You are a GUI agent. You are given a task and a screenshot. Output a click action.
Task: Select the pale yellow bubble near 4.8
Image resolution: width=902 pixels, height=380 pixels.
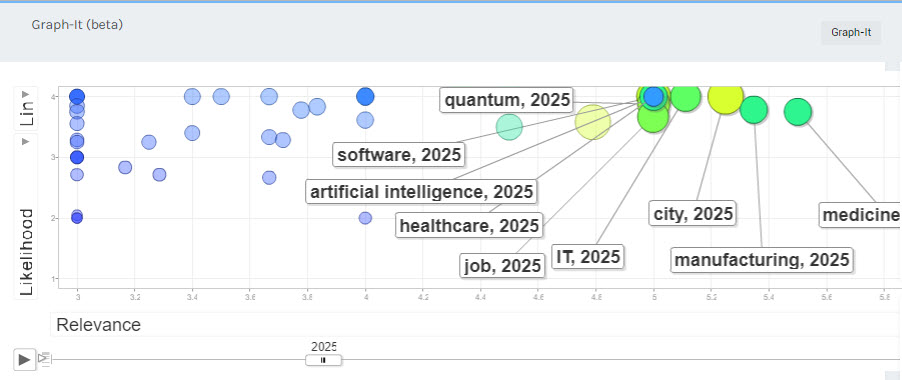(x=593, y=122)
